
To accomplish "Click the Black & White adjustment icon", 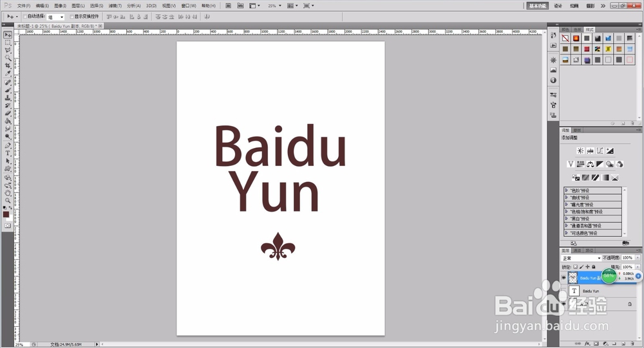I will pyautogui.click(x=600, y=164).
